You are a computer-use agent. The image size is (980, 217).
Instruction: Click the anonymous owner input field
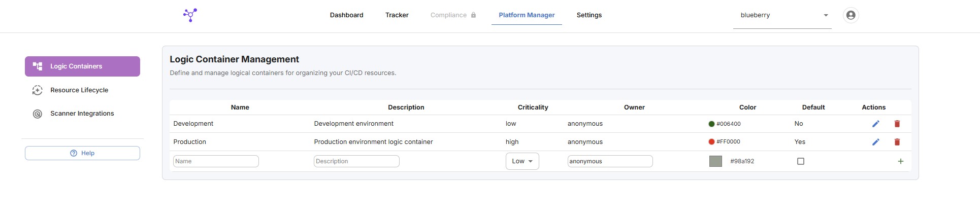pyautogui.click(x=610, y=161)
